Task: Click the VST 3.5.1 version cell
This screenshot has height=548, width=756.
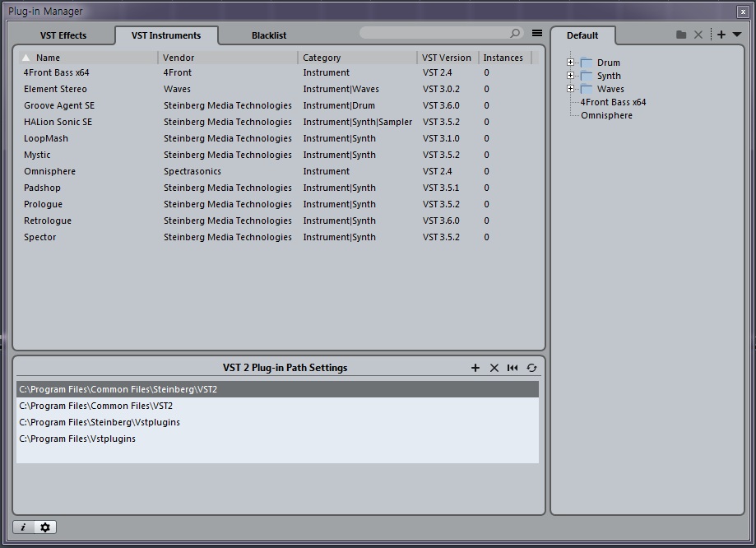Action: click(441, 188)
